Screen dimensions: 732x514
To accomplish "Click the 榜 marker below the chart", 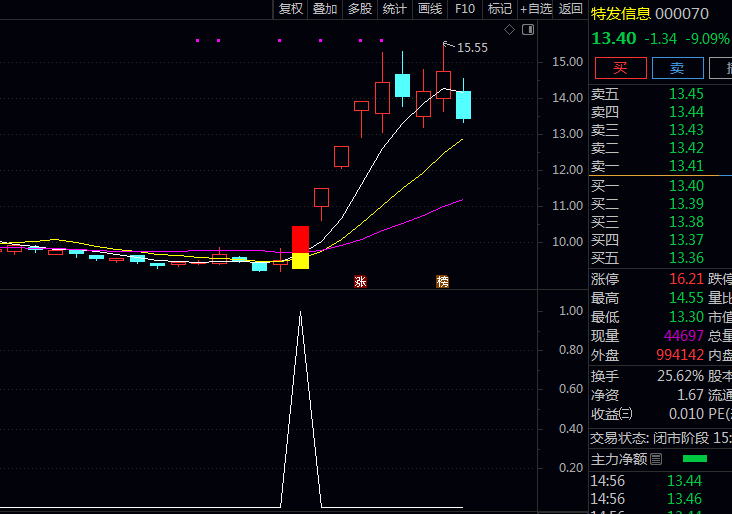I will [x=442, y=282].
